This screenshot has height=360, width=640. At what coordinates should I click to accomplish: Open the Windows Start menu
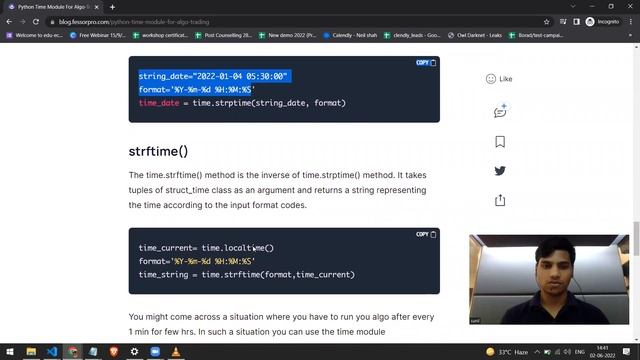pos(10,351)
